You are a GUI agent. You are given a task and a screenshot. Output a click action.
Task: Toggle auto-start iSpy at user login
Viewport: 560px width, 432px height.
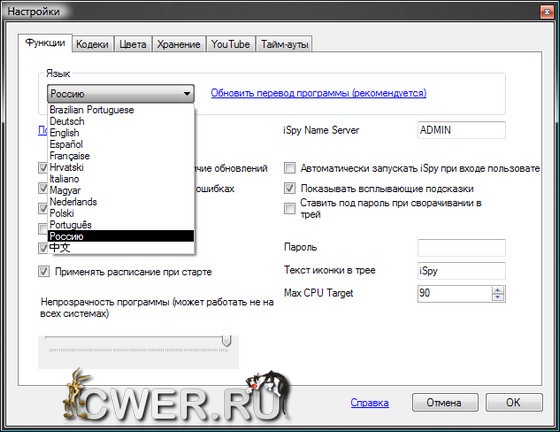[x=290, y=168]
